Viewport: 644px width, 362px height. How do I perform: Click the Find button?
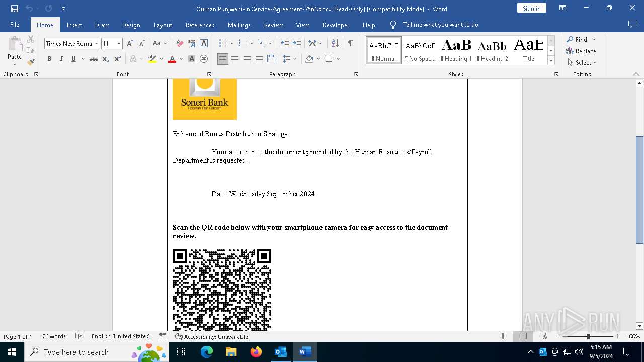tap(577, 39)
